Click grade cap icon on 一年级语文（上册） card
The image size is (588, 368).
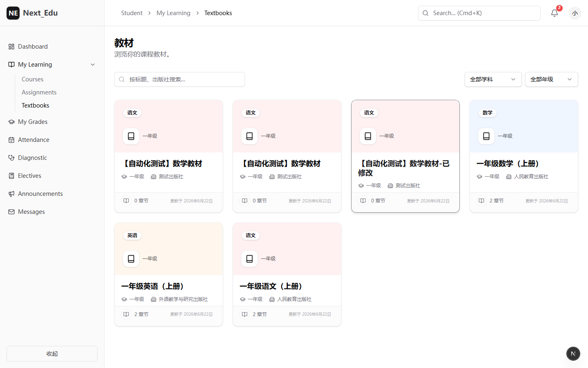tap(243, 299)
